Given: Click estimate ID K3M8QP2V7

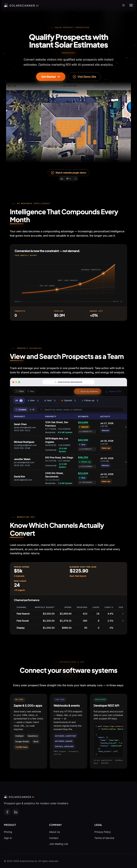Looking at the screenshot, I should coord(87,431).
